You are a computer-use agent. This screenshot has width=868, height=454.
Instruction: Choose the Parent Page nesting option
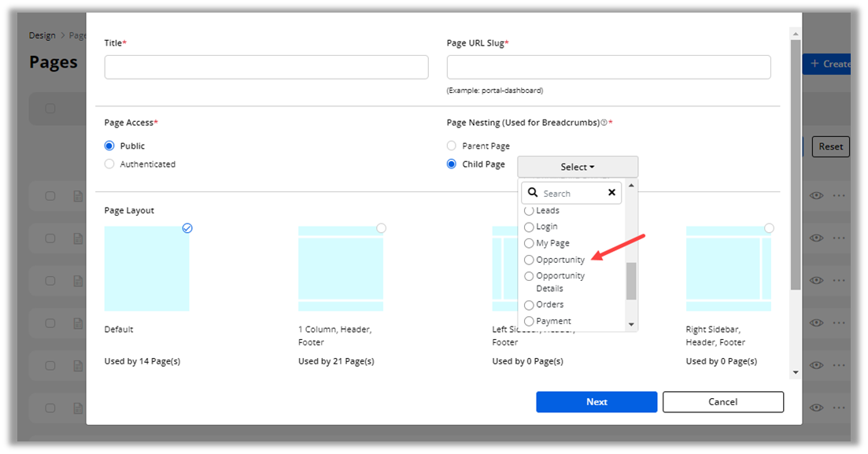(452, 146)
